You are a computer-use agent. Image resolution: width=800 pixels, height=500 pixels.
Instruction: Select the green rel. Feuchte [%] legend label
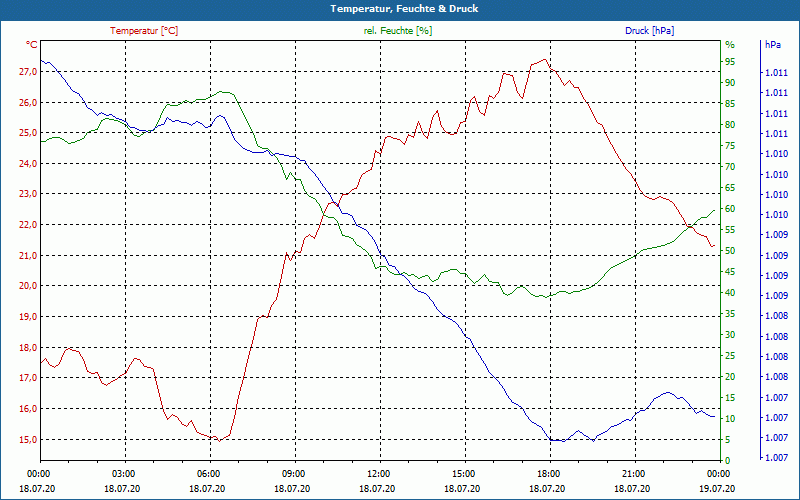click(x=398, y=31)
